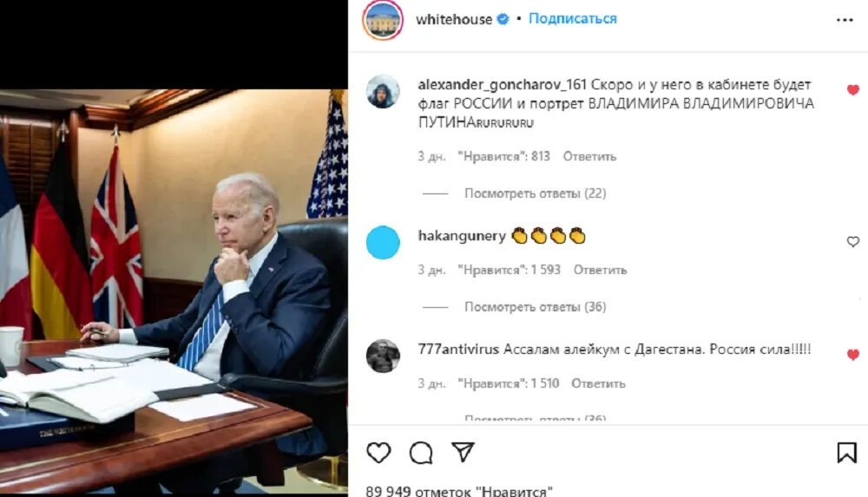Like hakangunery's comment via the heart outline
868x497 pixels.
[x=853, y=241]
